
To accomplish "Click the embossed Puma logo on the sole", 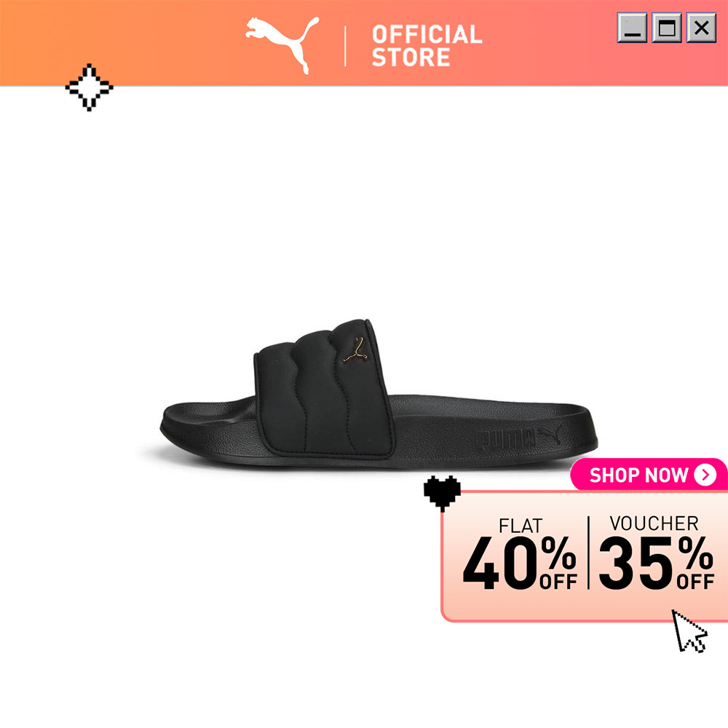I will point(520,438).
